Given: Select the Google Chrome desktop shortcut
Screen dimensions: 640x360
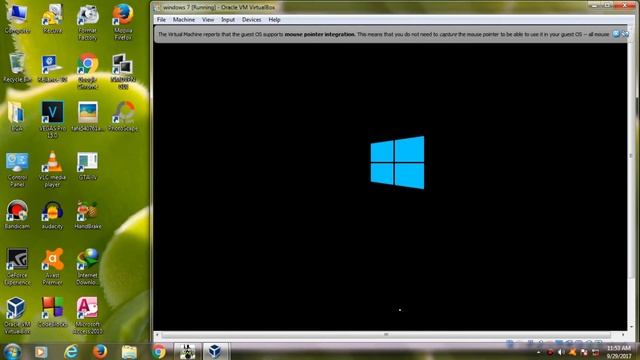Looking at the screenshot, I should click(88, 71).
